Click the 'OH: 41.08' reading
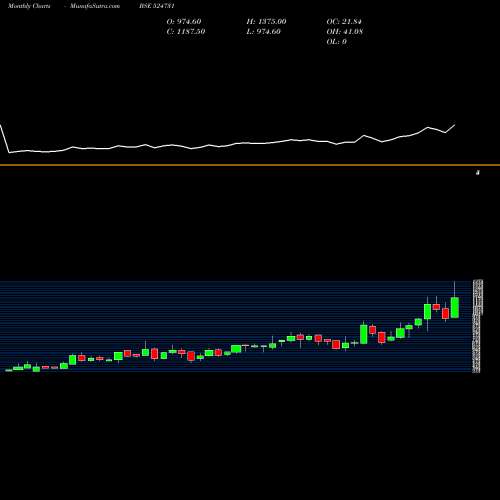 [345, 31]
